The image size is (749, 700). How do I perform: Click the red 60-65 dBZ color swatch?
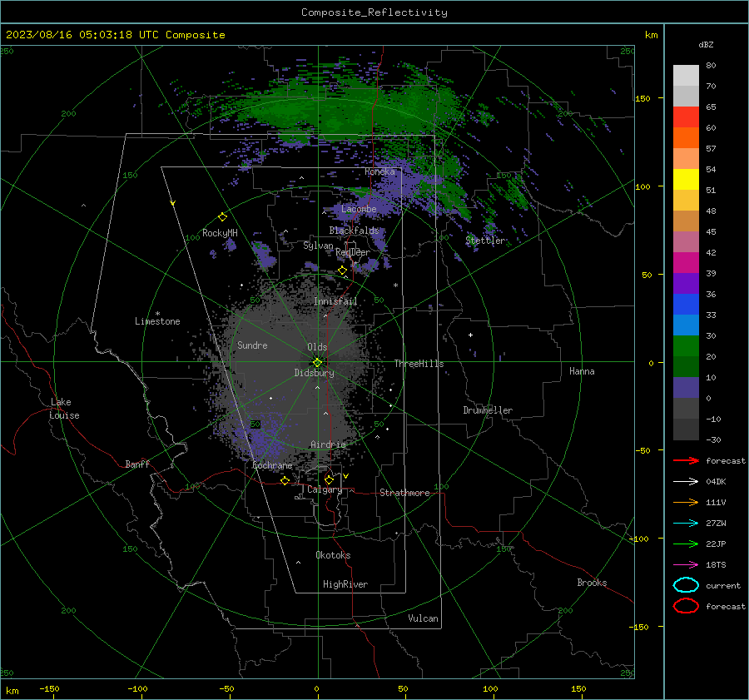click(686, 117)
